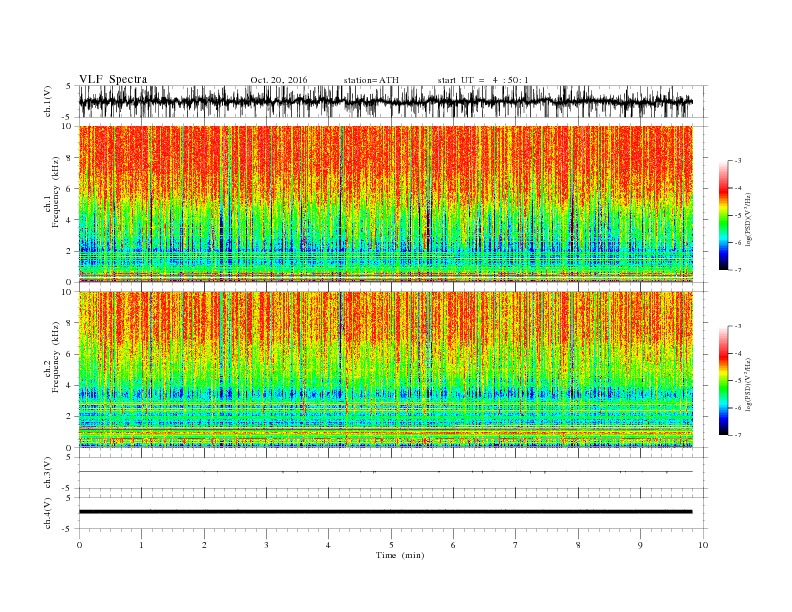Click time axis tick label "3"
This screenshot has width=792, height=612.
(x=266, y=545)
